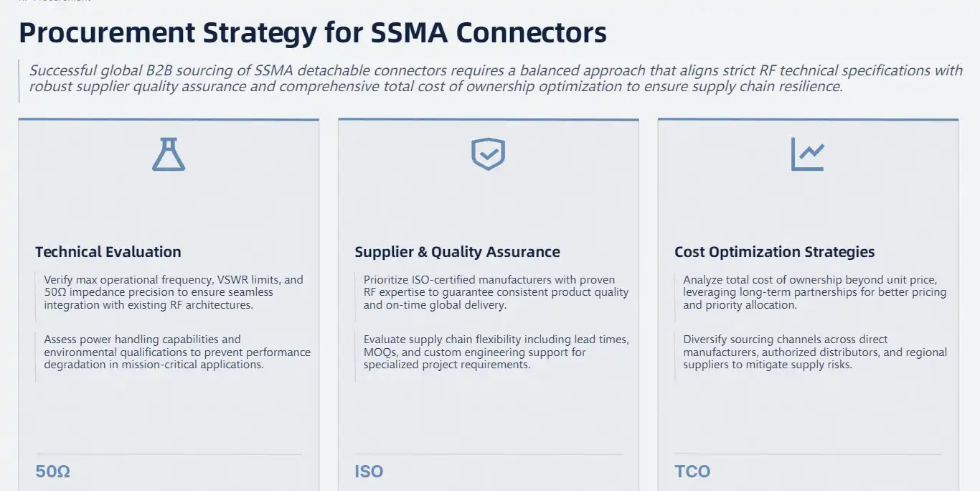Click the bullet about total cost of ownership
This screenshot has width=980, height=491.
[815, 292]
